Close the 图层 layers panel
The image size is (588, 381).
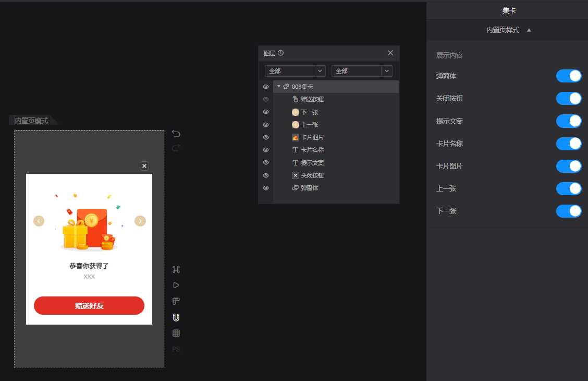[x=390, y=53]
